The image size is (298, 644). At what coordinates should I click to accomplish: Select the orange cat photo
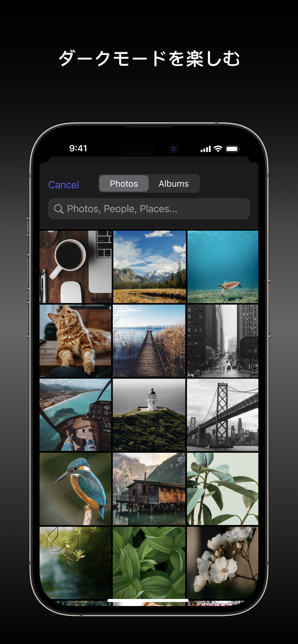click(x=75, y=340)
